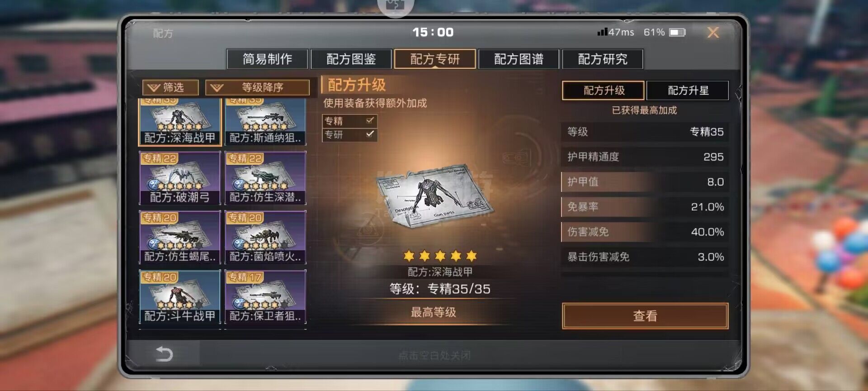Screen dimensions: 868x391
Task: Select the 配方:斯通纳狙 sniper recipe icon
Action: pyautogui.click(x=265, y=122)
